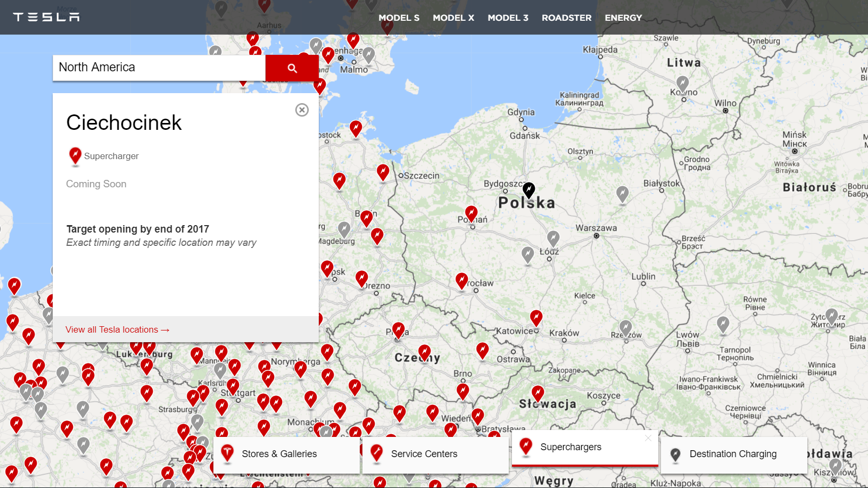Click 'Target opening by end of 2017' text

pyautogui.click(x=138, y=229)
